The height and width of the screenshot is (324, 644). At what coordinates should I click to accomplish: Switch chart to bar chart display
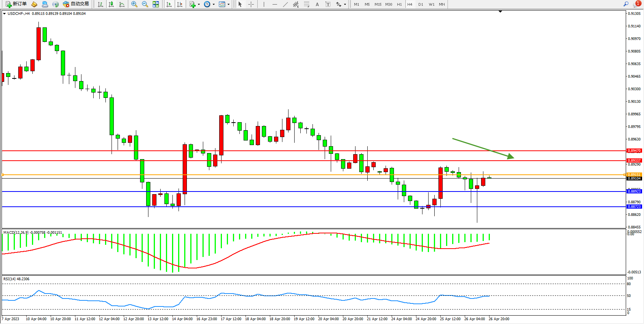click(100, 4)
